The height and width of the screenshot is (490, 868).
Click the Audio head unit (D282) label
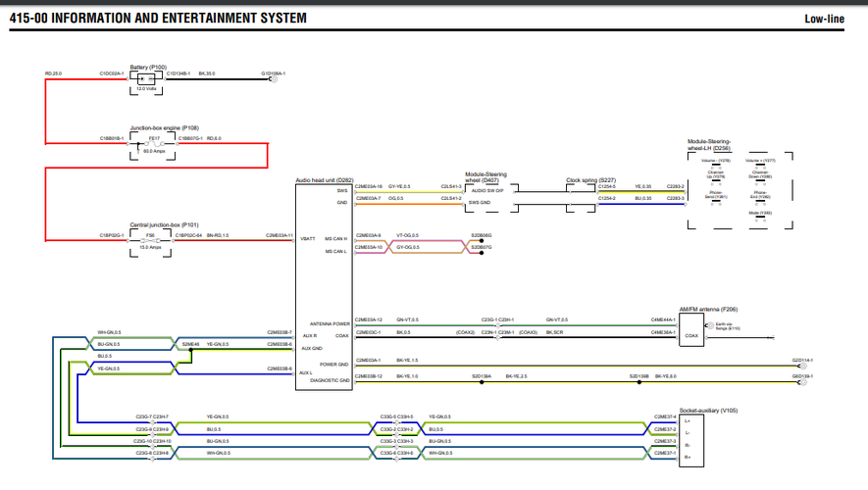click(x=325, y=180)
